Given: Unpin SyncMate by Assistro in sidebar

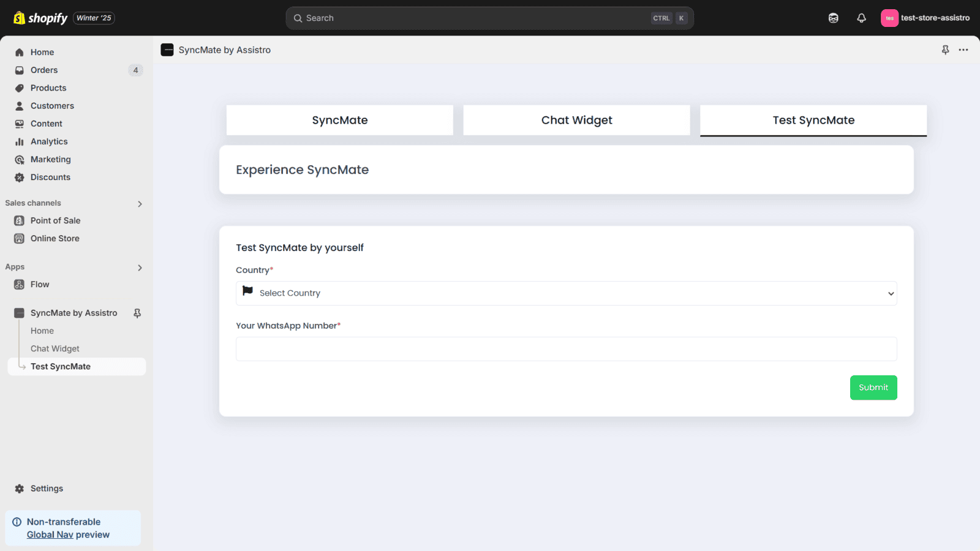Looking at the screenshot, I should 137,313.
